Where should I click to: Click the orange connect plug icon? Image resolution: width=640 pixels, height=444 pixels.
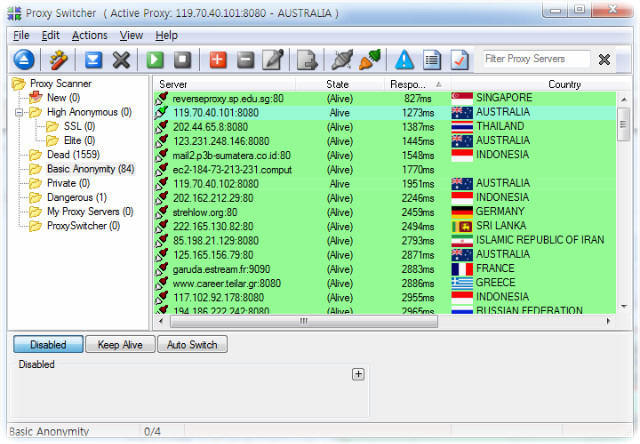click(370, 60)
